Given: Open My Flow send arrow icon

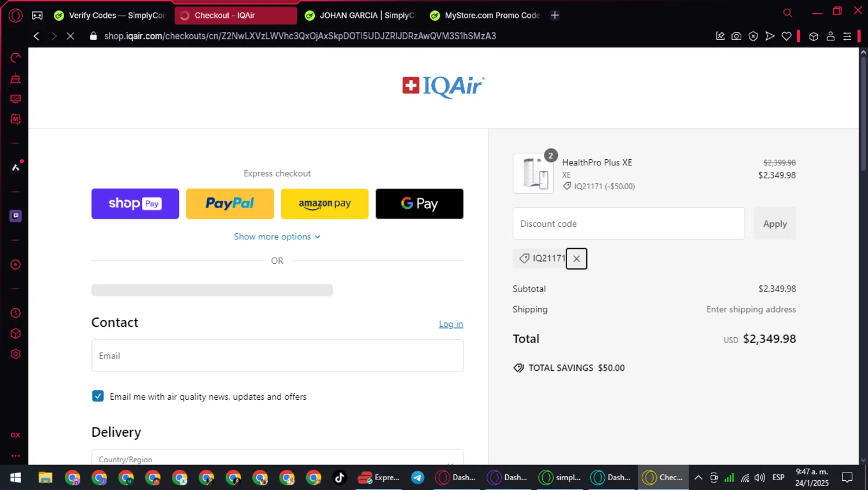Looking at the screenshot, I should pyautogui.click(x=770, y=36).
